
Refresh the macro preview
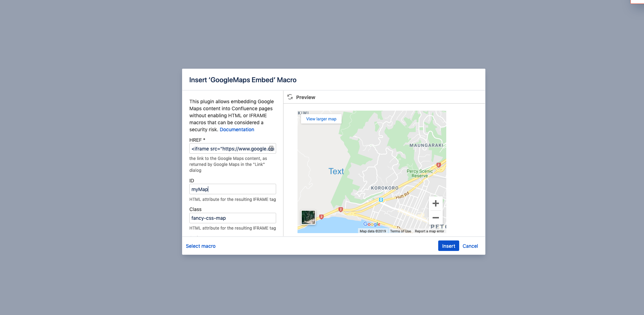point(290,97)
